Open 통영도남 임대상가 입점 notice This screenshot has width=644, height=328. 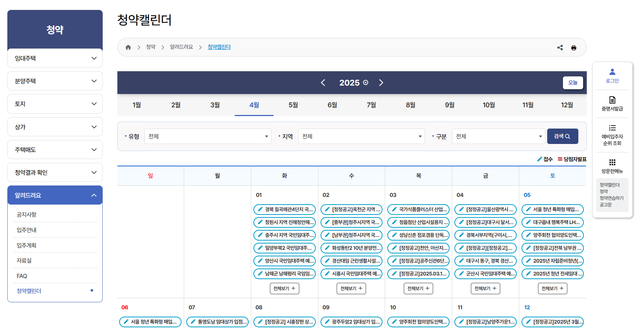coord(217,322)
